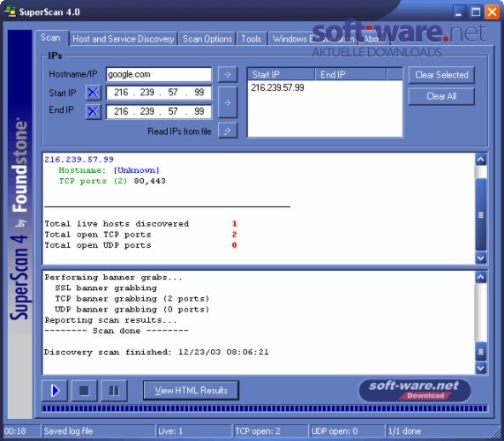Image resolution: width=504 pixels, height=441 pixels.
Task: Click the SSL banner grabbing log line
Action: (106, 288)
